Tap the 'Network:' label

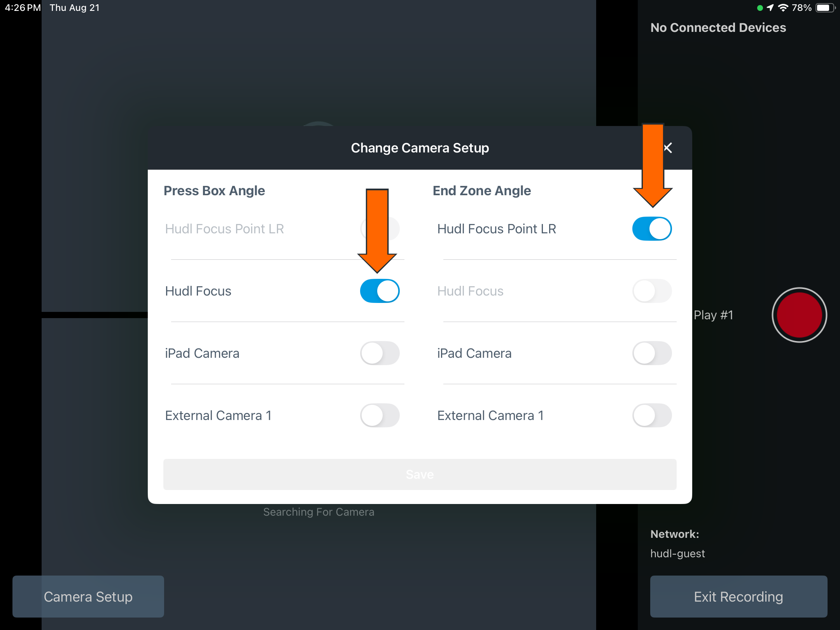pos(675,534)
